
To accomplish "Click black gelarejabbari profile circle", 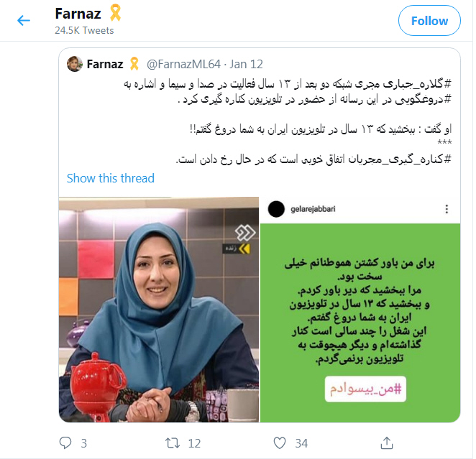I will [x=276, y=209].
